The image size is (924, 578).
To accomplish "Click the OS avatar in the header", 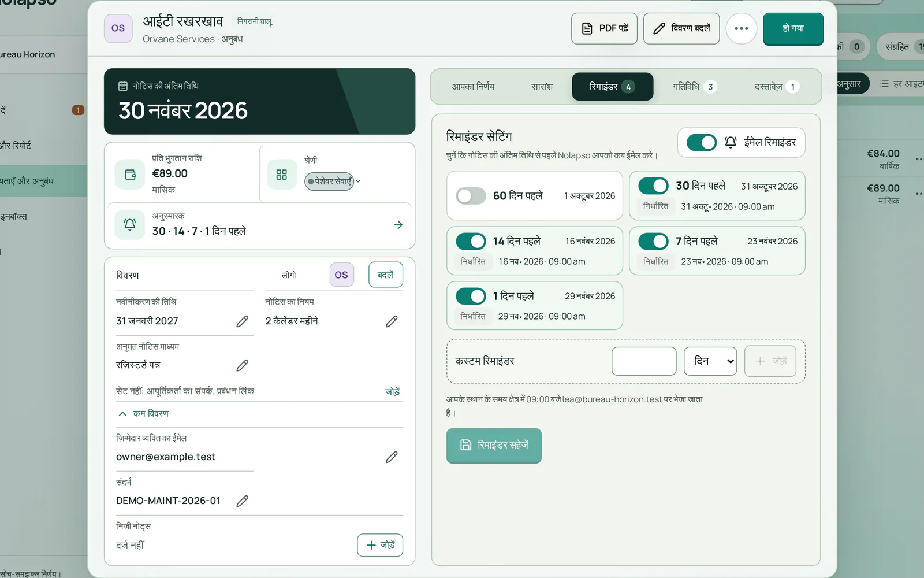I will tap(118, 28).
